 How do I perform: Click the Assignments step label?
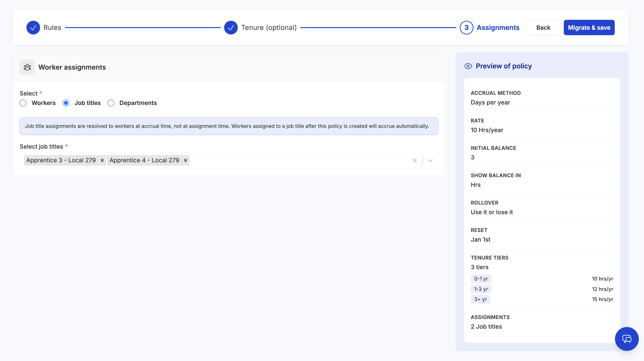(498, 28)
